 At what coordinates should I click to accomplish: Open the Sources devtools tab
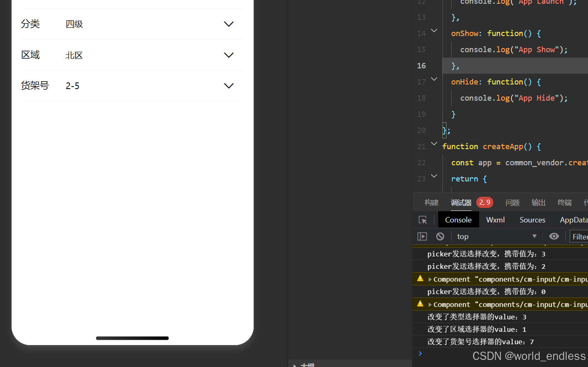(533, 220)
